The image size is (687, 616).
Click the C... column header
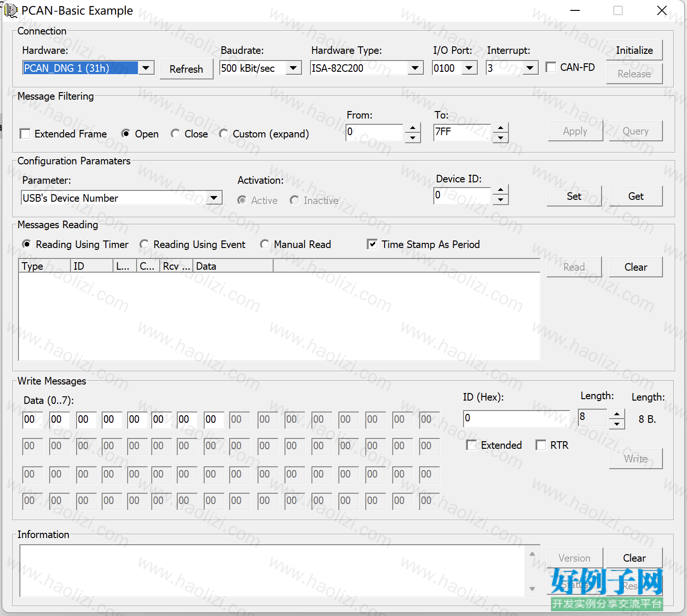click(x=148, y=266)
